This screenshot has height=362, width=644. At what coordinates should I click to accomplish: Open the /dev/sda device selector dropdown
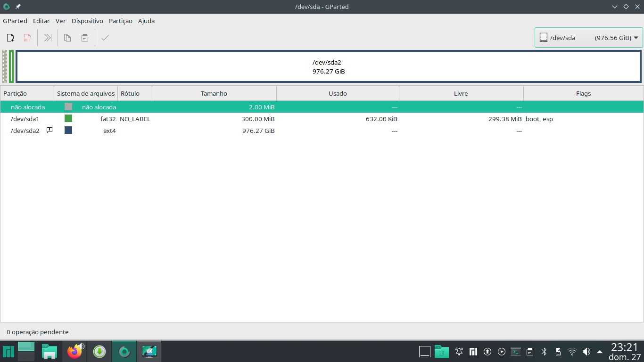click(x=589, y=38)
